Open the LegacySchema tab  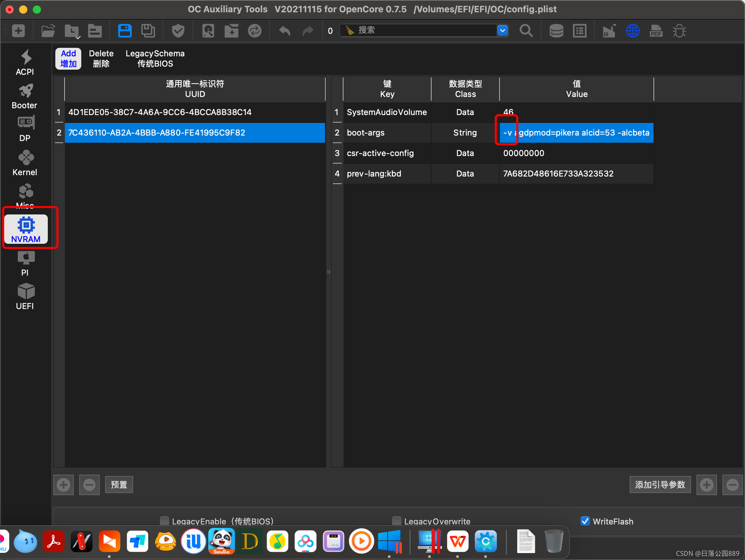point(155,58)
